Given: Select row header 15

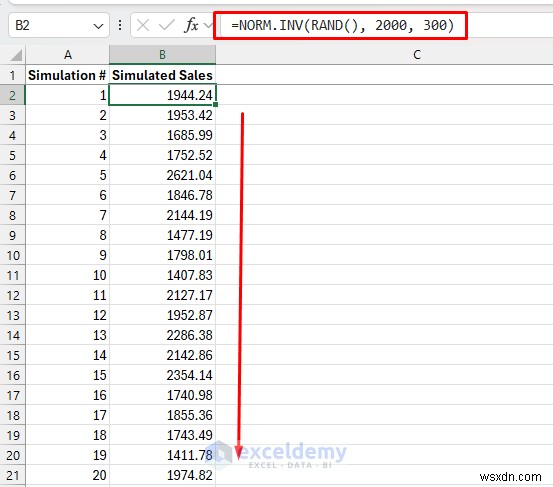Looking at the screenshot, I should 12,355.
